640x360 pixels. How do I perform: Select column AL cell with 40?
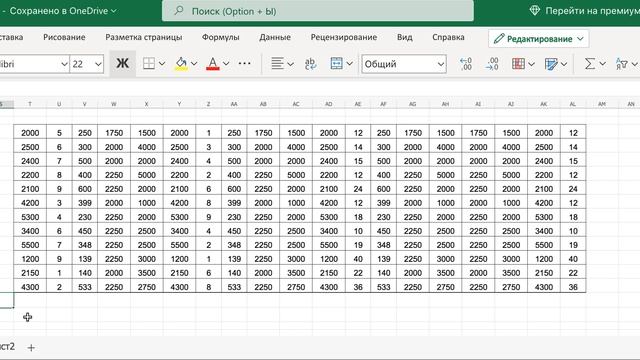(x=573, y=259)
